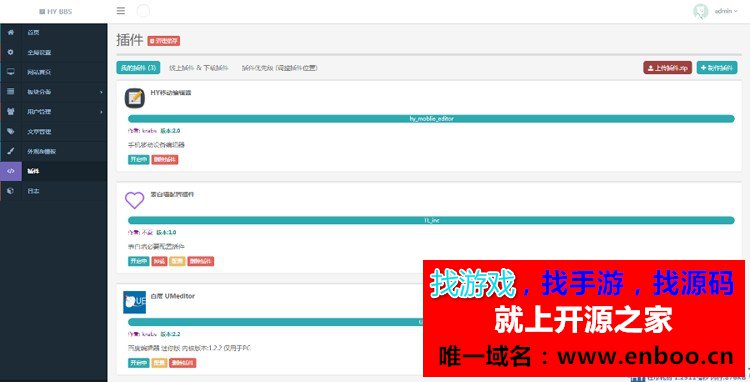Image resolution: width=750 pixels, height=382 pixels.
Task: Select the HY mobile editor description line
Action: pyautogui.click(x=156, y=145)
